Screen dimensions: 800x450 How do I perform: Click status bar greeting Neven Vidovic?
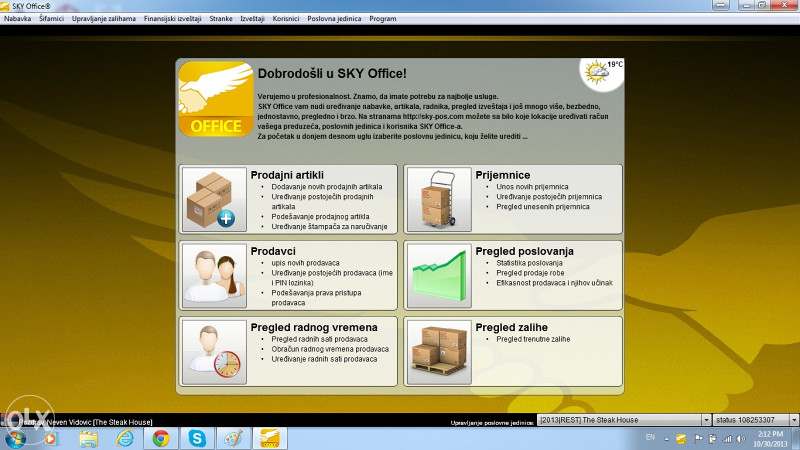click(x=86, y=422)
